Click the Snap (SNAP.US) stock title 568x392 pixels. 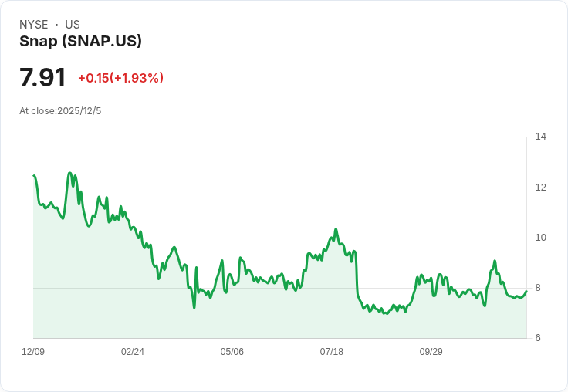80,42
